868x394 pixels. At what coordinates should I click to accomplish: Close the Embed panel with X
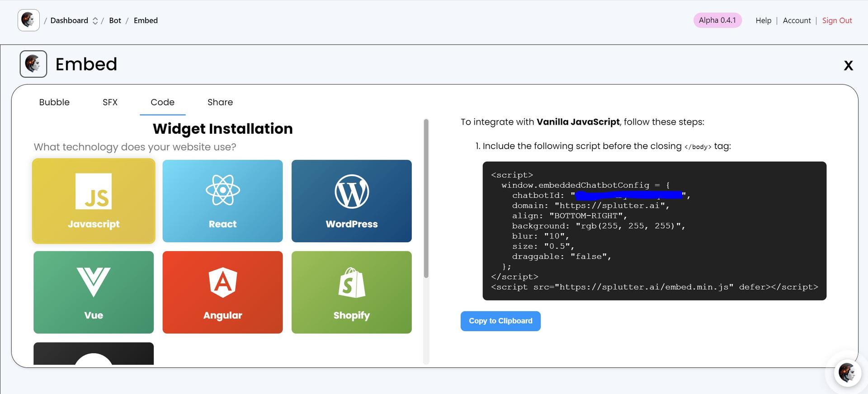848,66
